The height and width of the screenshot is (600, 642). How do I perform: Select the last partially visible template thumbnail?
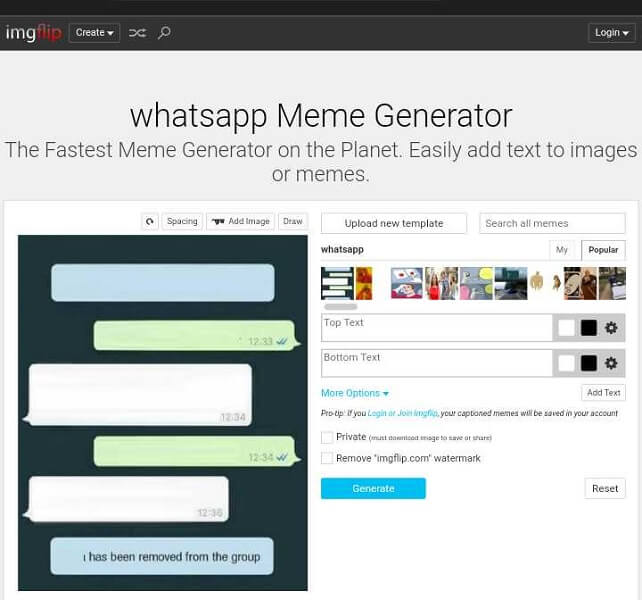(x=612, y=283)
